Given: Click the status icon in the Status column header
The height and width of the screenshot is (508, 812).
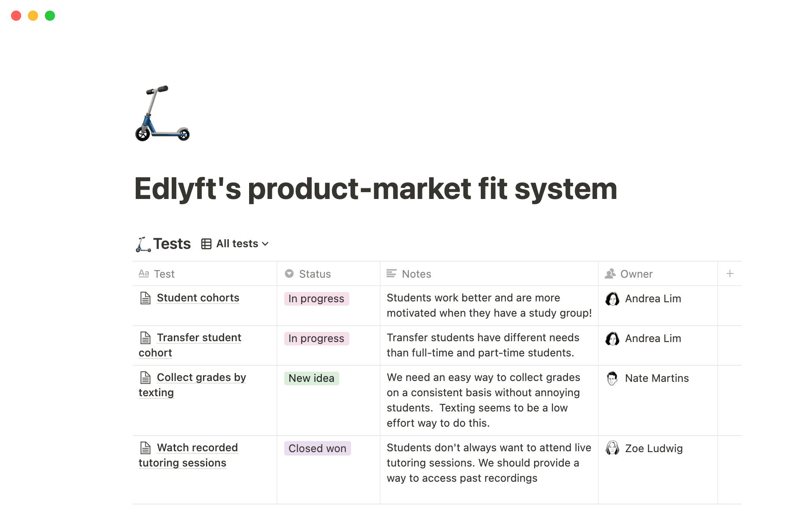Looking at the screenshot, I should pos(289,273).
